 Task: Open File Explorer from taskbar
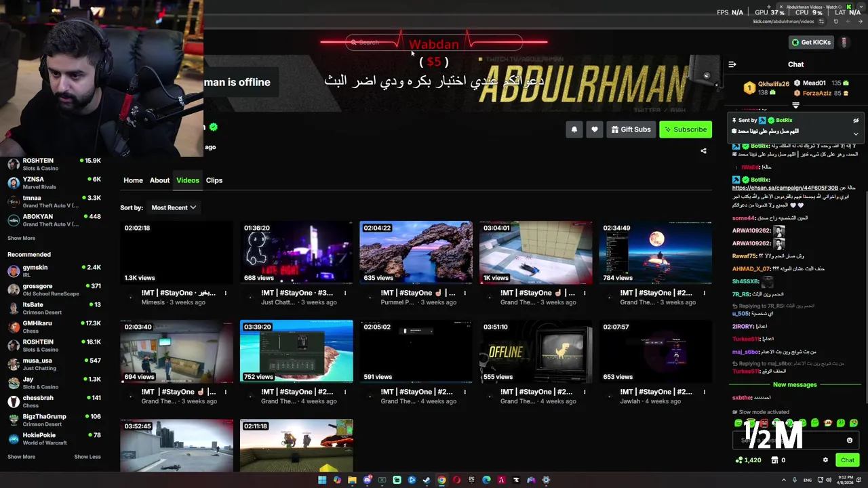point(352,480)
